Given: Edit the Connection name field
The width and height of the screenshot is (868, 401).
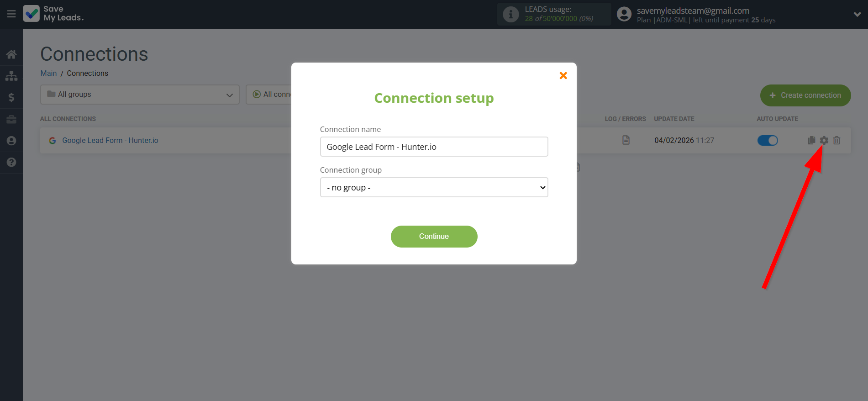Looking at the screenshot, I should pos(434,147).
